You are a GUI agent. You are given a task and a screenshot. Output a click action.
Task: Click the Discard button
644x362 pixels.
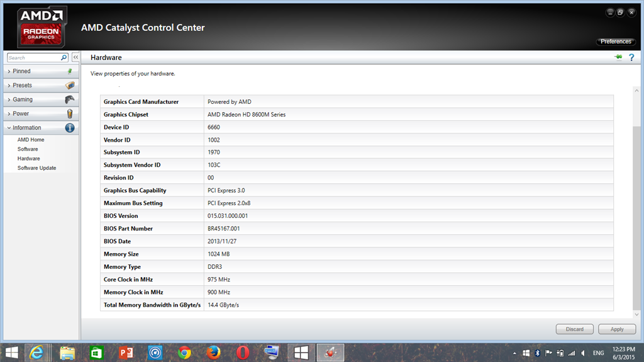coord(575,329)
